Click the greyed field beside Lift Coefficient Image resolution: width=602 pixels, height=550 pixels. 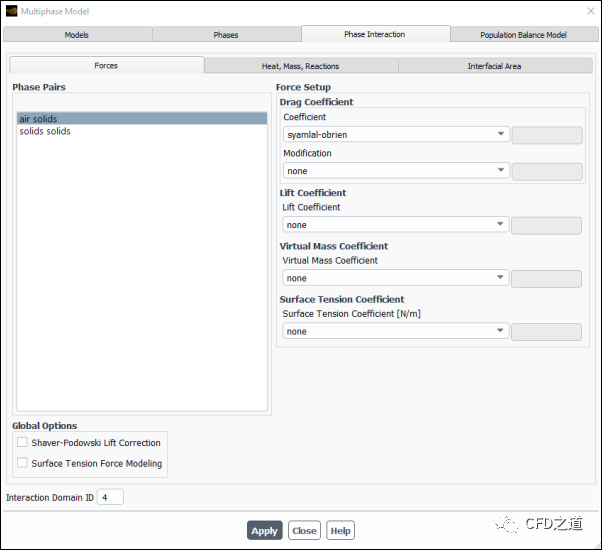point(546,226)
